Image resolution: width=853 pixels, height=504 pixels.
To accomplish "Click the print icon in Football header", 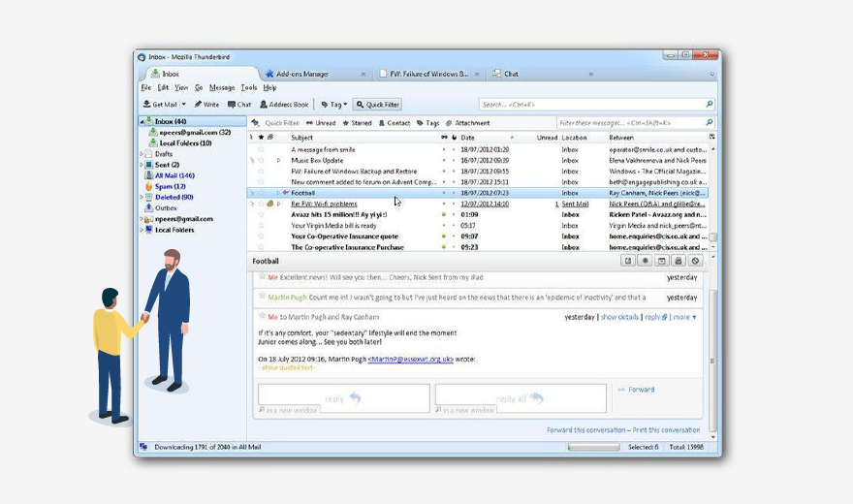I will click(679, 261).
